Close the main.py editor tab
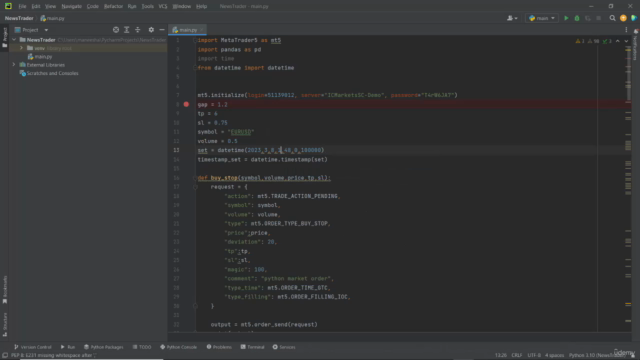 (x=202, y=30)
